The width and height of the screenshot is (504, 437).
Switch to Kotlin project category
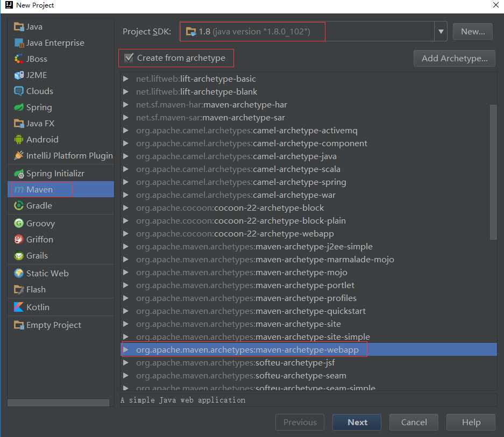point(61,307)
